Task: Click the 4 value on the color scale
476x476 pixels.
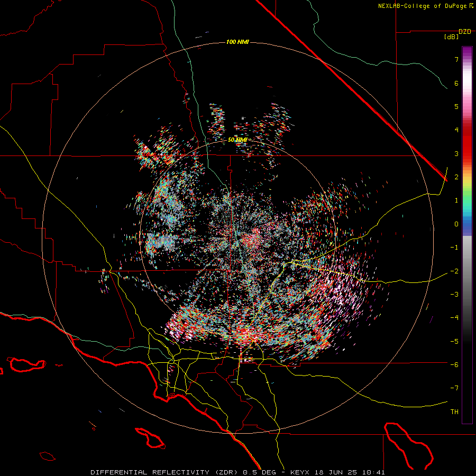Action: [456, 130]
